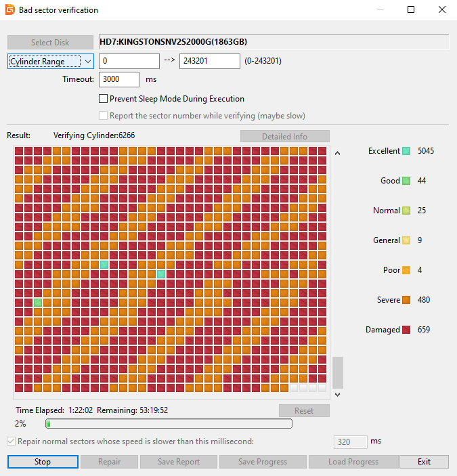Click the Verifying Cylinder:6266 status text

(x=94, y=135)
